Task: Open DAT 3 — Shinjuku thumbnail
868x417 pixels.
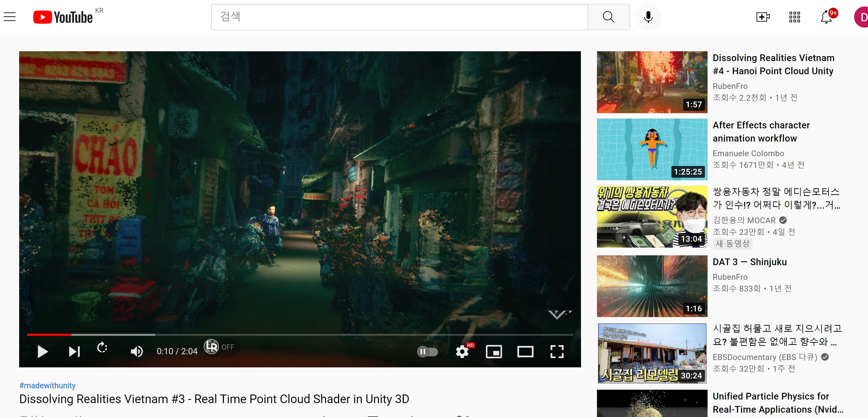Action: pos(652,286)
